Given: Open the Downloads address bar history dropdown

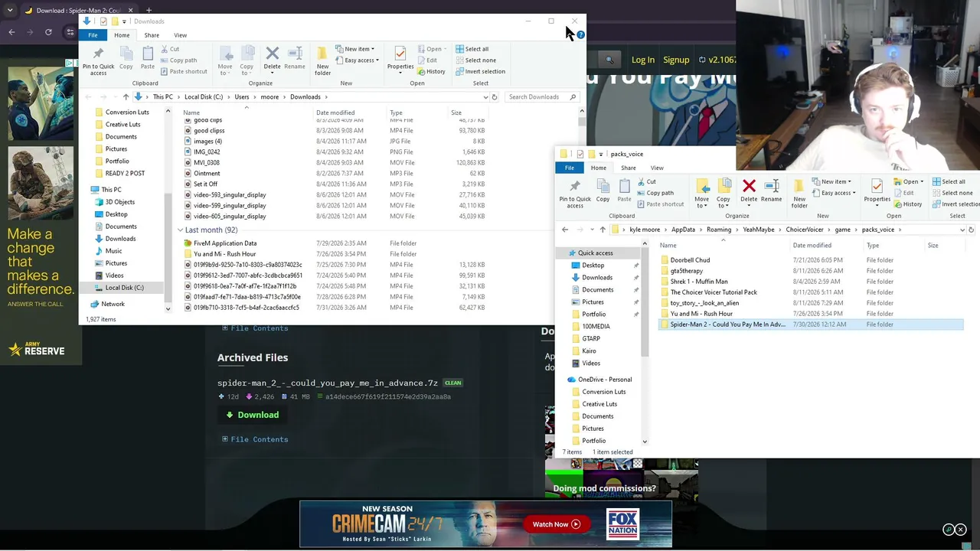Looking at the screenshot, I should coord(485,97).
